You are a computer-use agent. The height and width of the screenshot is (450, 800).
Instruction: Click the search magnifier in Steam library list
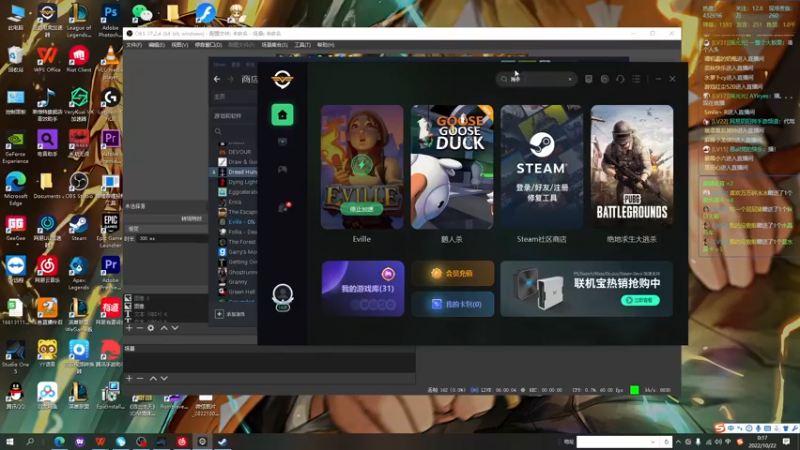point(218,132)
